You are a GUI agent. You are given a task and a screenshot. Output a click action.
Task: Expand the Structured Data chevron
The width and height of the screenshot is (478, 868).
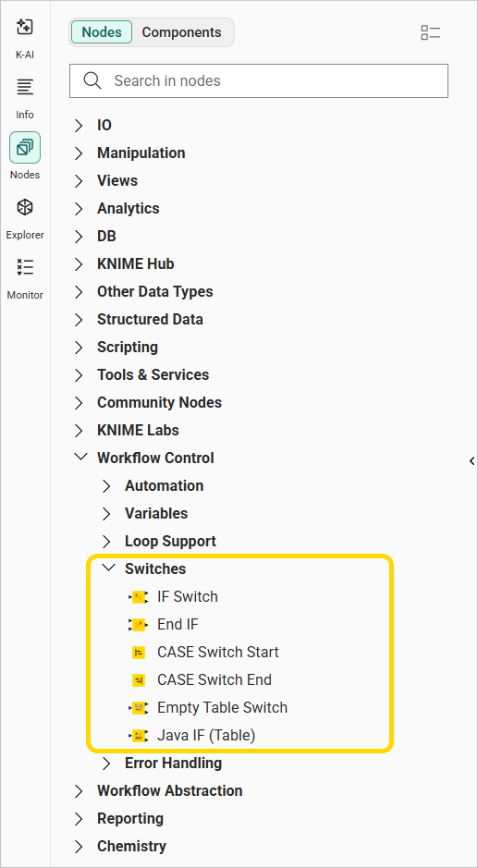[79, 320]
